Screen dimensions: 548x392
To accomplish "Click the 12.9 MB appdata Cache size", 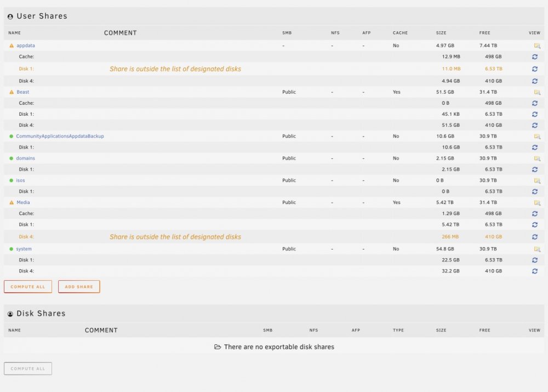I will click(x=451, y=56).
